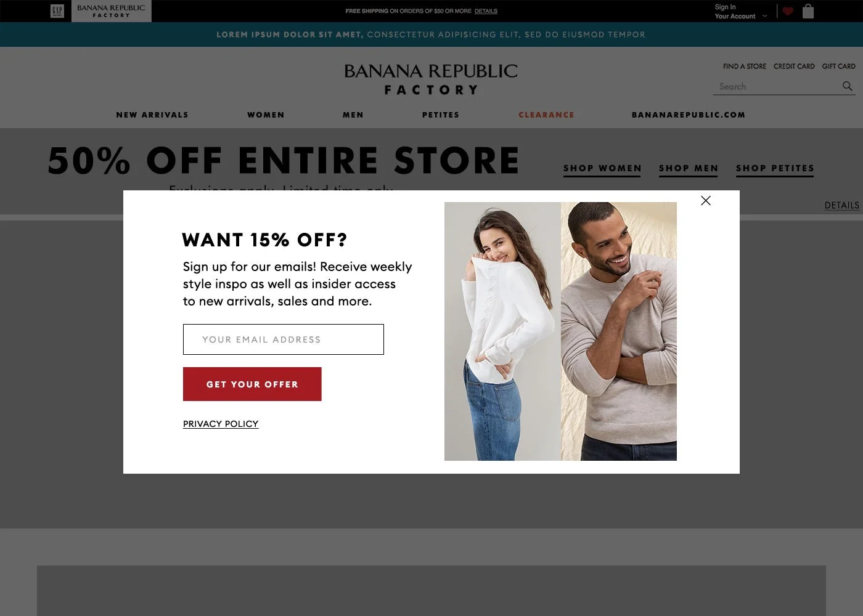The image size is (863, 616).
Task: Open the Clearance menu item
Action: point(546,115)
